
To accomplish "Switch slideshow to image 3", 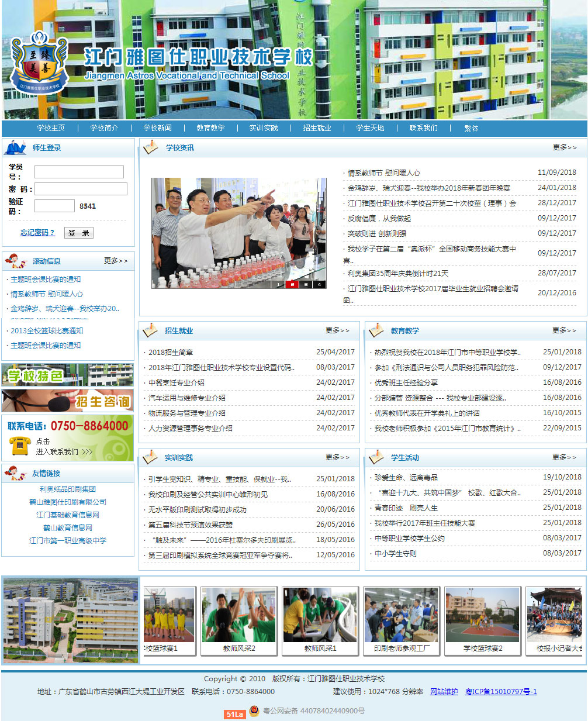I will (306, 284).
